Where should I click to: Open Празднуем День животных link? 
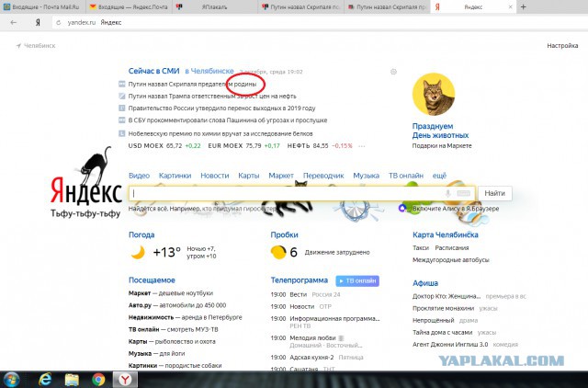coord(440,131)
